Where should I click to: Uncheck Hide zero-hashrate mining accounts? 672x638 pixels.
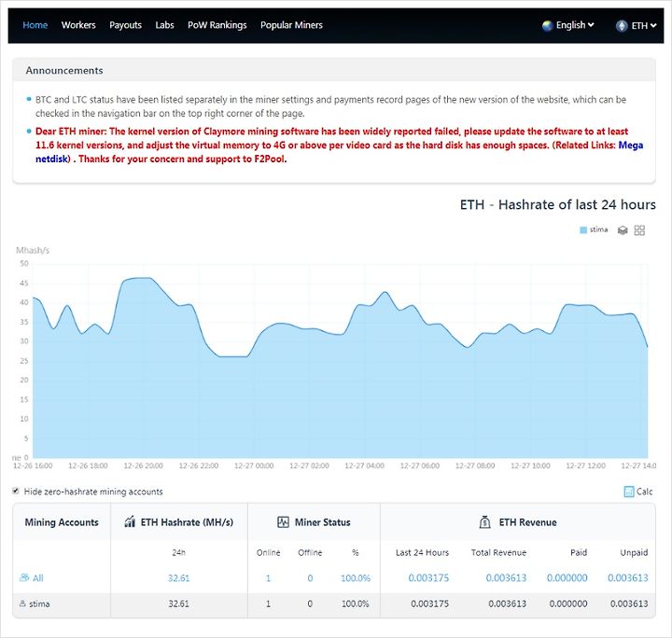16,491
